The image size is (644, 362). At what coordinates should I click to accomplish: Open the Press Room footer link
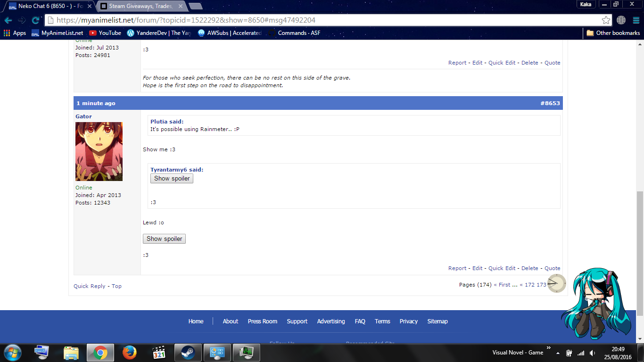click(263, 321)
